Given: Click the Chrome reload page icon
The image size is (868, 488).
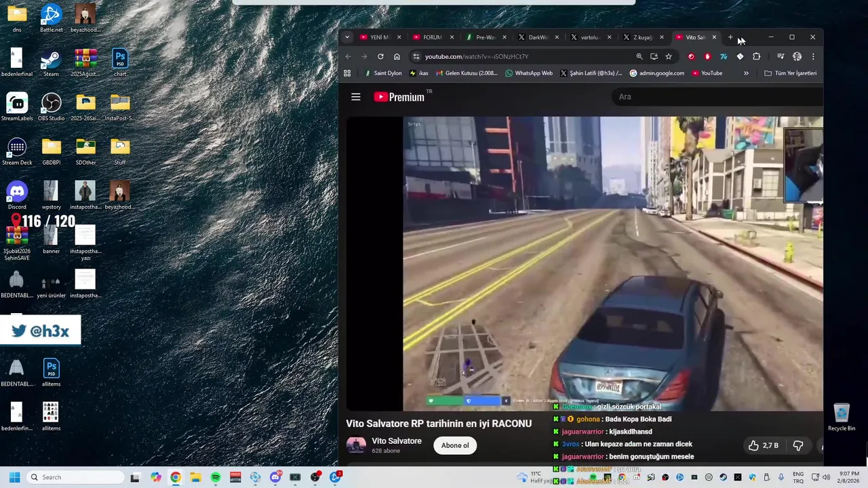Looking at the screenshot, I should [380, 56].
